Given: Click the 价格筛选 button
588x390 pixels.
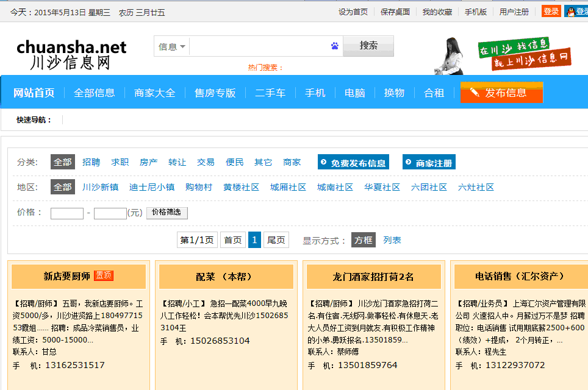Looking at the screenshot, I should 167,213.
